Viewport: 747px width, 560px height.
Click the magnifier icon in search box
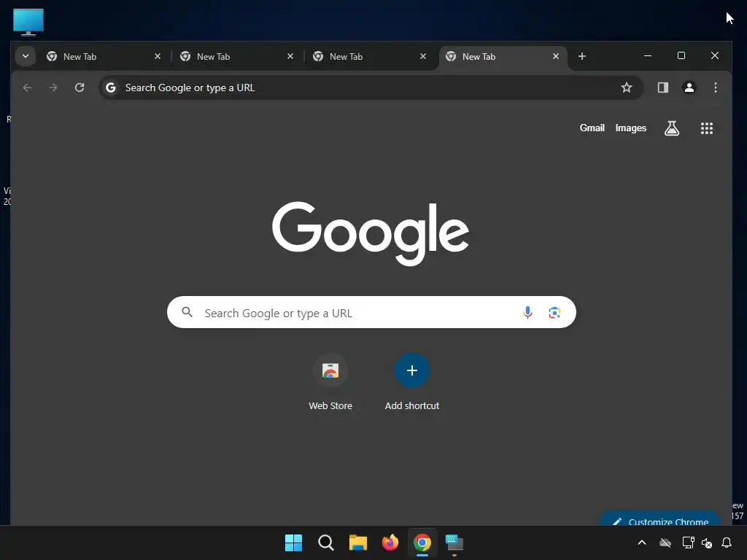pyautogui.click(x=187, y=312)
